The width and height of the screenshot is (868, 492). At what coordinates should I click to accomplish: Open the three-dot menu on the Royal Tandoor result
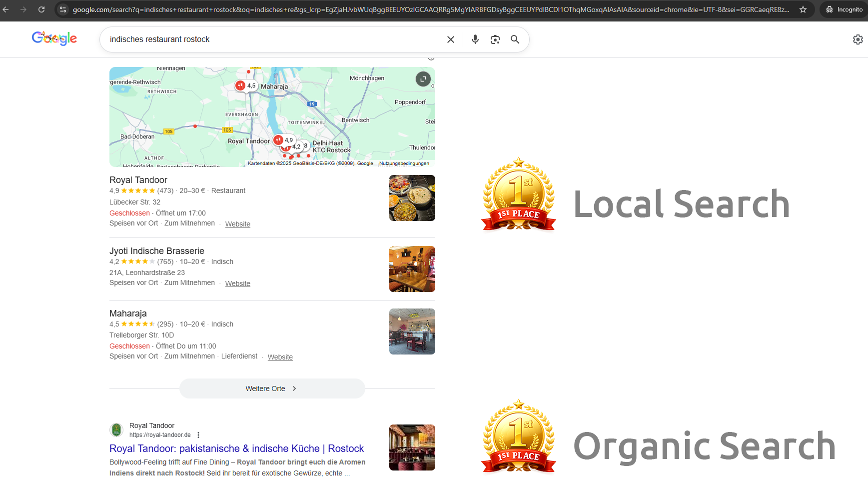click(198, 435)
